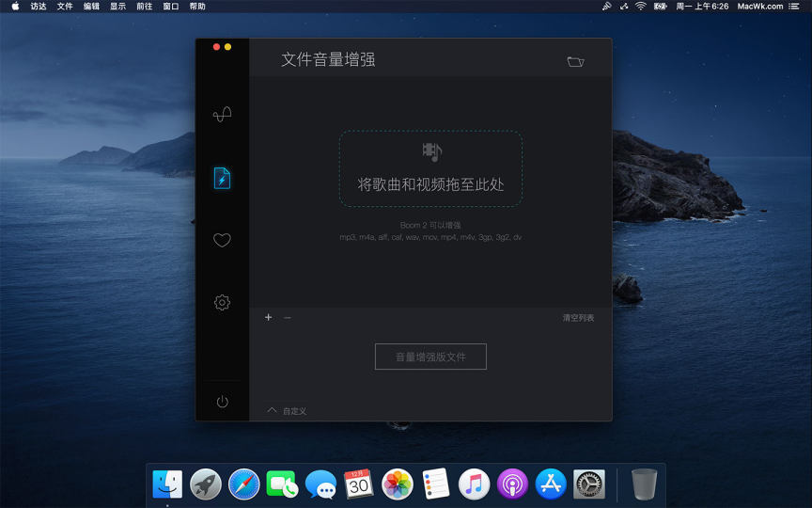Toggle the Boom power button
The image size is (812, 508).
click(x=222, y=402)
